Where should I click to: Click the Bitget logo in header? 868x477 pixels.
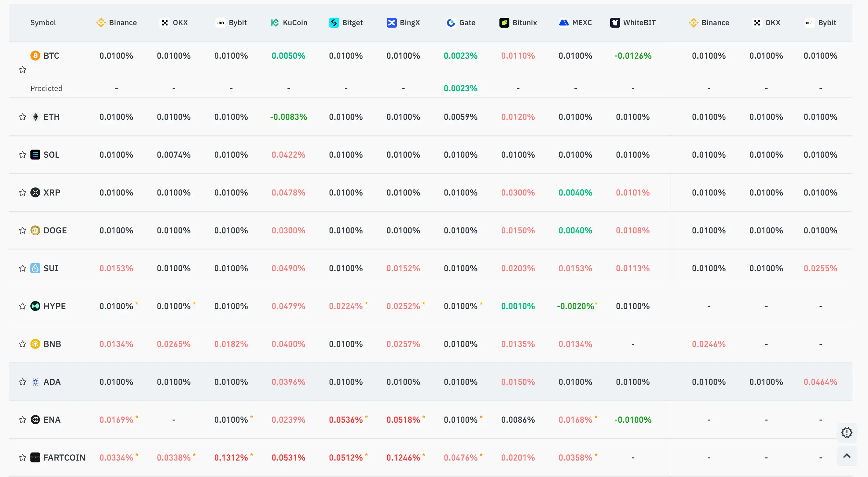[333, 23]
